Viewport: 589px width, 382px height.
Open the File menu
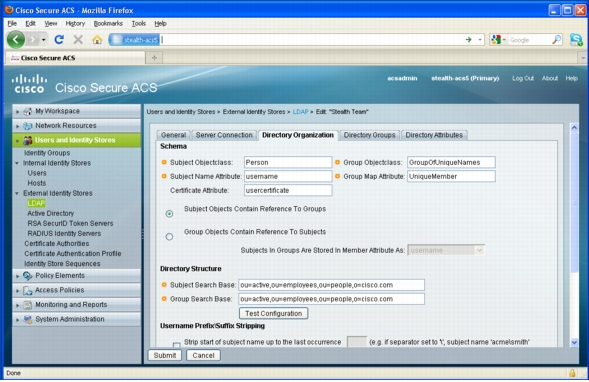(x=12, y=23)
